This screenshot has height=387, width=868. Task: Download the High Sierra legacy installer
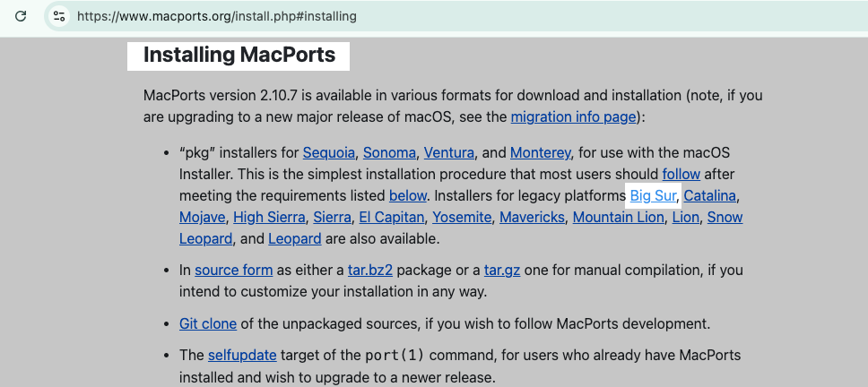click(x=269, y=218)
